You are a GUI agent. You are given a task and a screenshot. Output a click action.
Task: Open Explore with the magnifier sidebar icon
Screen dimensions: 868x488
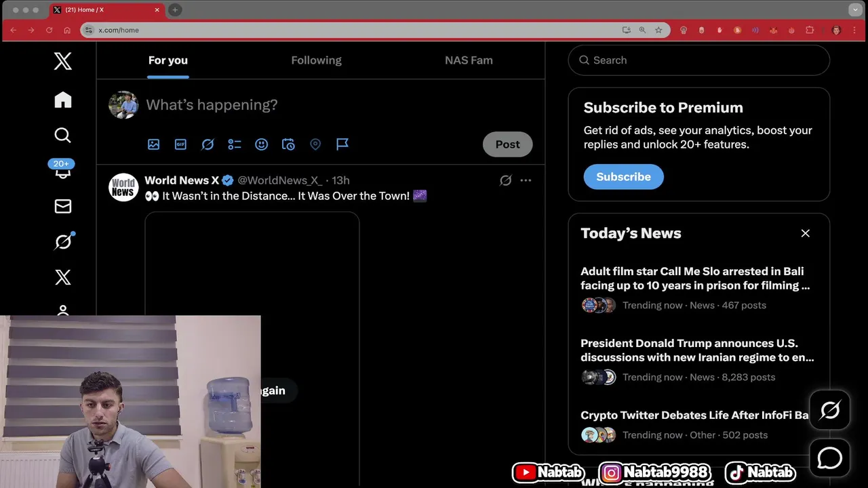(63, 136)
